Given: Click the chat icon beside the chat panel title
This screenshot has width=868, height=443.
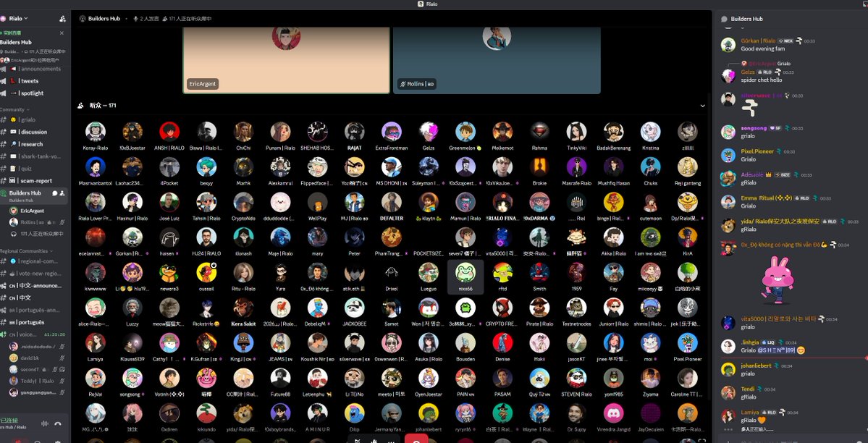Looking at the screenshot, I should pos(724,19).
